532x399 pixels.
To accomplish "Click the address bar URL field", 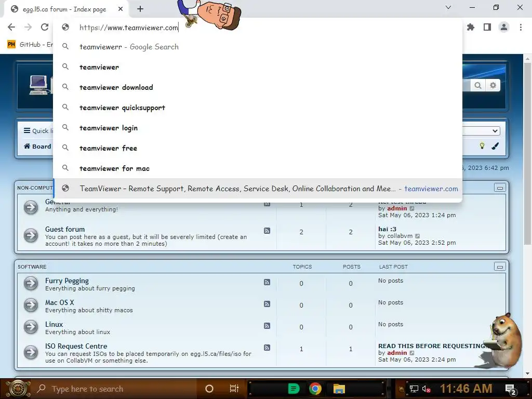I will [x=258, y=28].
